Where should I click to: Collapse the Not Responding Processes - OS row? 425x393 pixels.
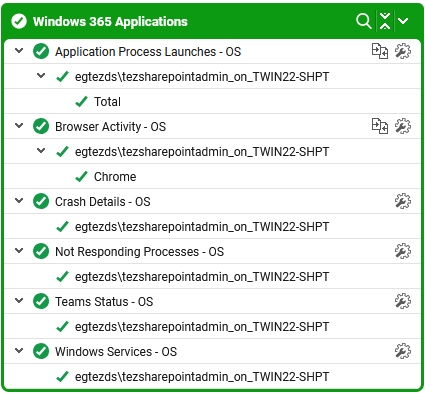[19, 251]
